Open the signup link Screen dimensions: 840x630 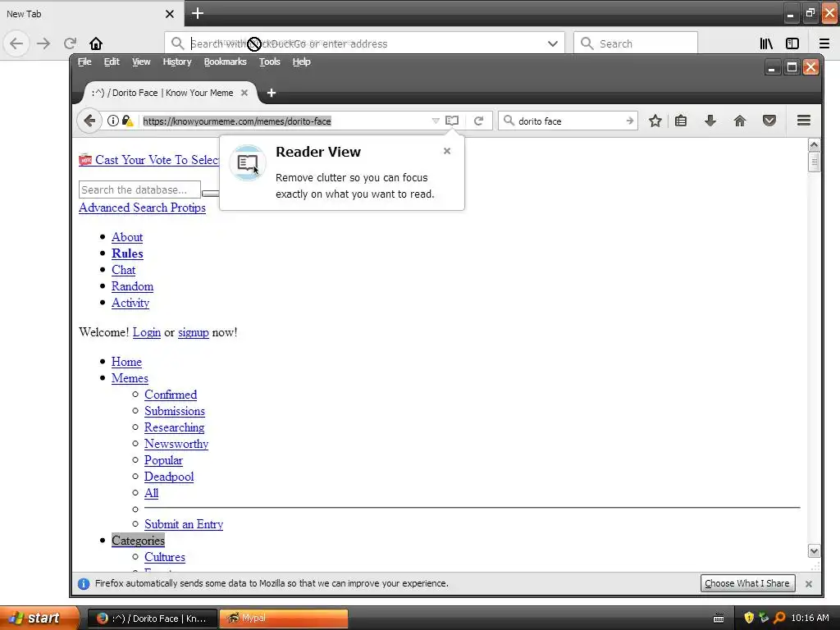194,332
